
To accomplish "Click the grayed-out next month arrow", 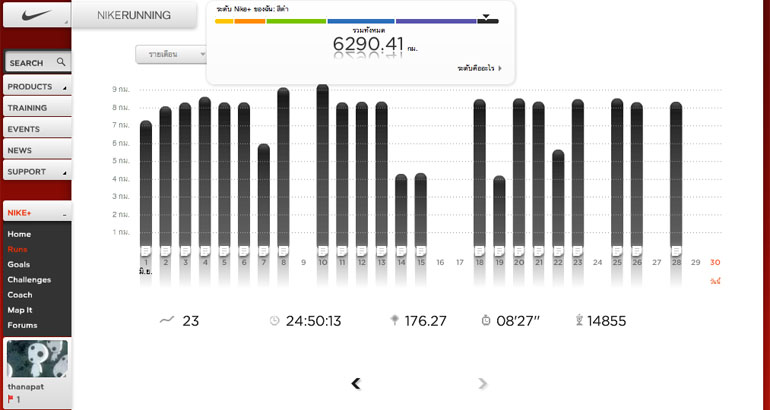I will (x=483, y=383).
